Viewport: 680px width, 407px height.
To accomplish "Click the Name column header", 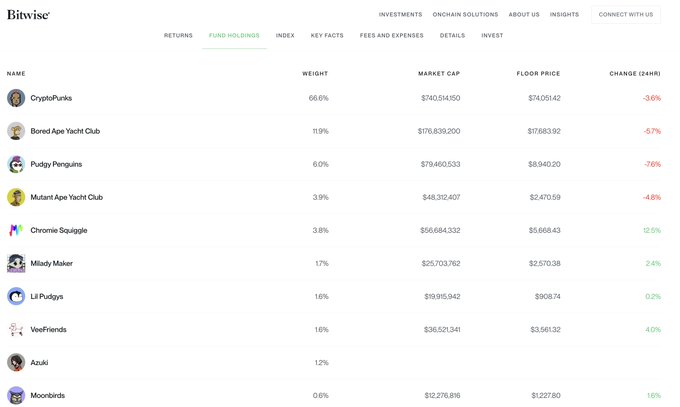I will pos(16,74).
